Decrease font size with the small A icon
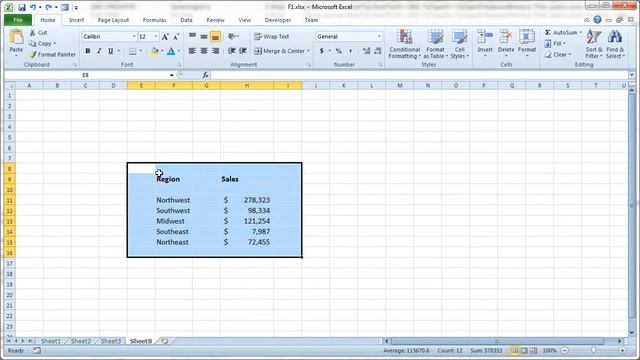This screenshot has height=360, width=640. click(176, 37)
